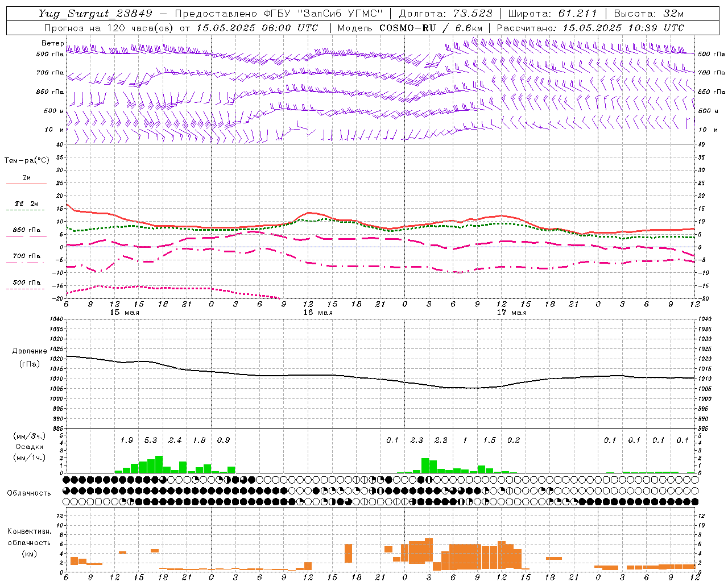Image resolution: width=728 pixels, height=582 pixels.
Task: Click the Ветер panel label
Action: [52, 43]
